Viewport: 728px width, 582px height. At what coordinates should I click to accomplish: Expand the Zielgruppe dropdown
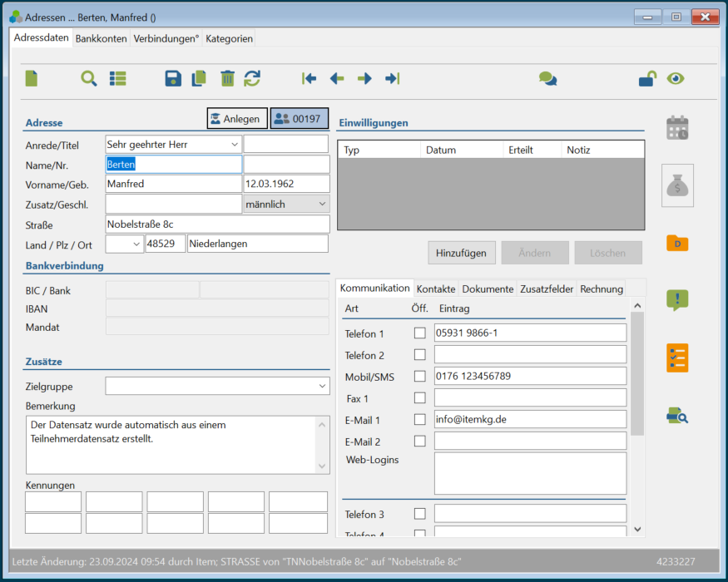(x=322, y=386)
